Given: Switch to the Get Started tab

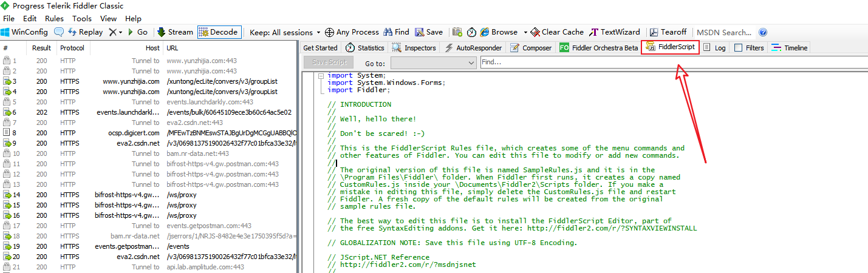Looking at the screenshot, I should (x=320, y=48).
